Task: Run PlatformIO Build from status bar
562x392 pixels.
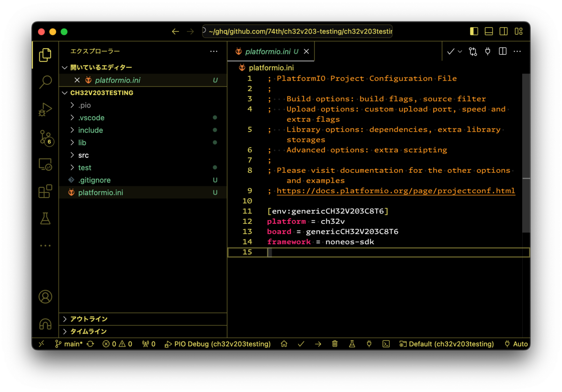Action: [x=301, y=344]
